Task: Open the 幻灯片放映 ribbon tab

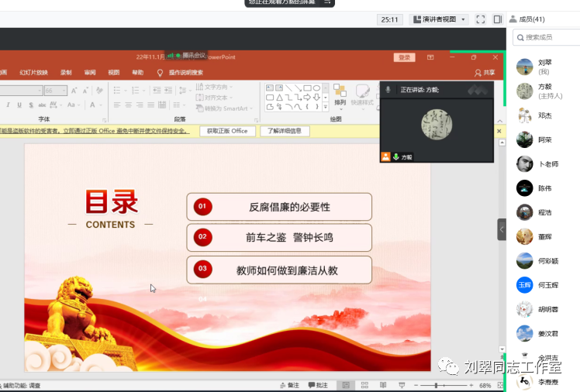Action: (33, 72)
